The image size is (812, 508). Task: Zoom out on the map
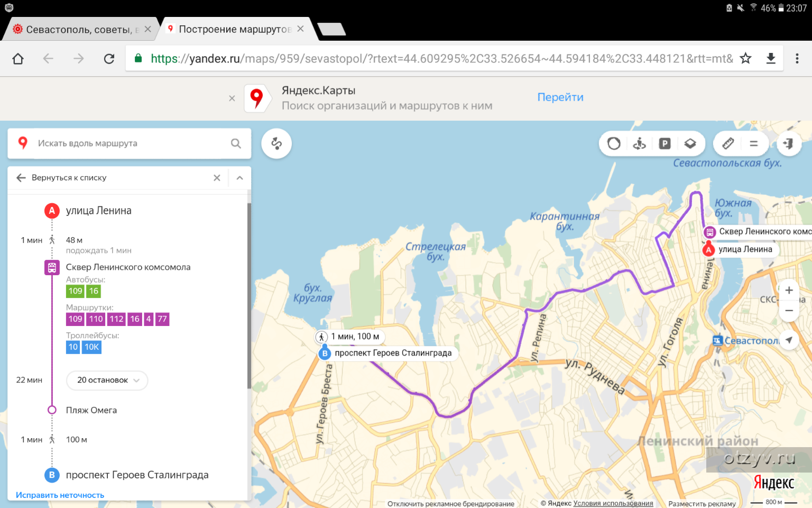click(x=789, y=311)
